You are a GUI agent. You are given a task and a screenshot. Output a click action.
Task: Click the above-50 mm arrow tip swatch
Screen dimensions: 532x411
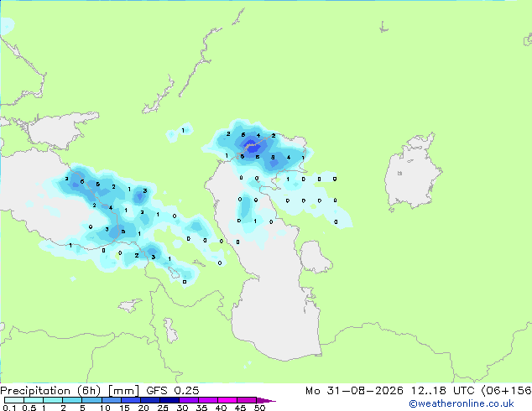point(266,400)
